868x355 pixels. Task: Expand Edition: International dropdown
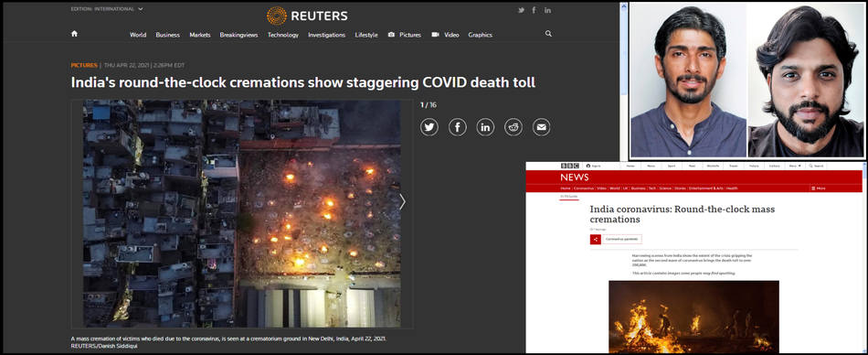coord(107,9)
